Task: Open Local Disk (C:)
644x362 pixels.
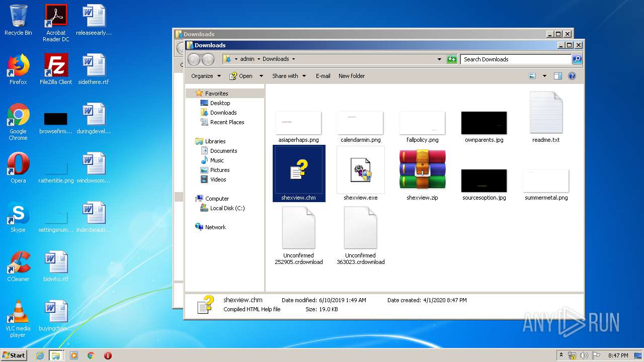Action: 227,208
